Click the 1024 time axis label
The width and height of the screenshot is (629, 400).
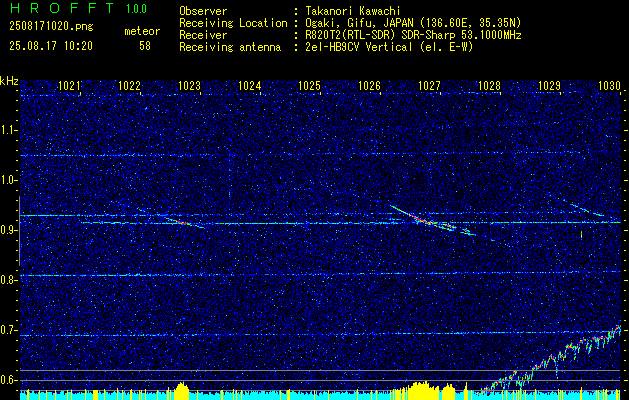coord(250,86)
